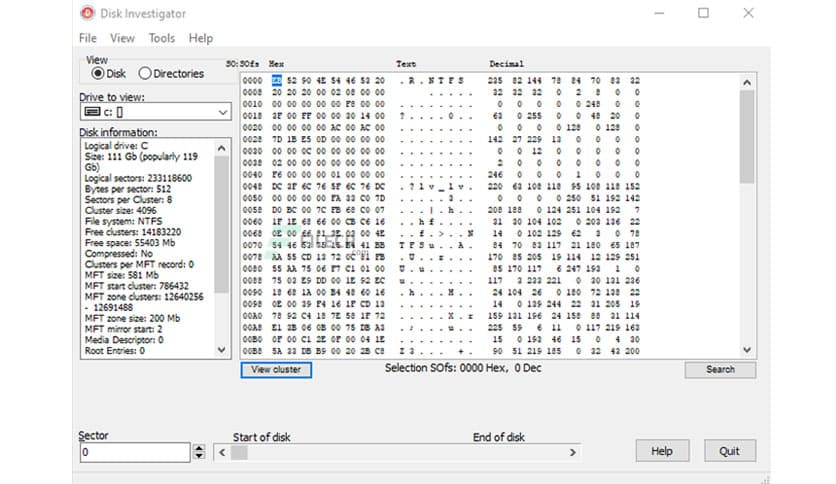
Task: Click the disk position slider thumb
Action: coord(239,453)
